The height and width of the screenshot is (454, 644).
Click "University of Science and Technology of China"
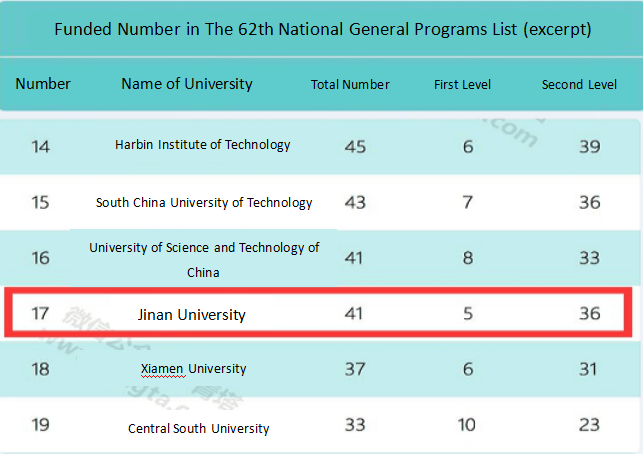coord(204,260)
